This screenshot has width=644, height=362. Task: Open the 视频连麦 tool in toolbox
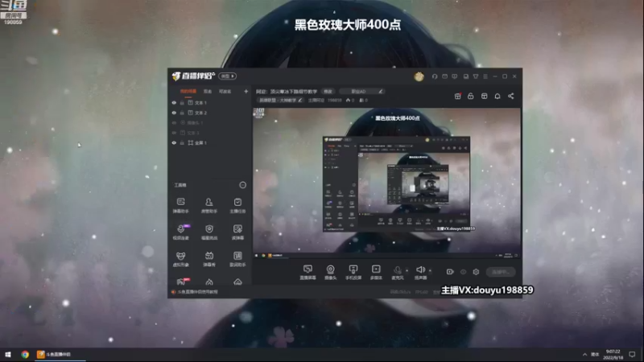180,232
